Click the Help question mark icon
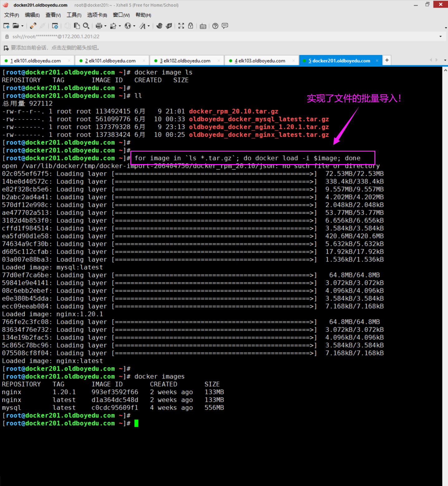 [x=215, y=26]
